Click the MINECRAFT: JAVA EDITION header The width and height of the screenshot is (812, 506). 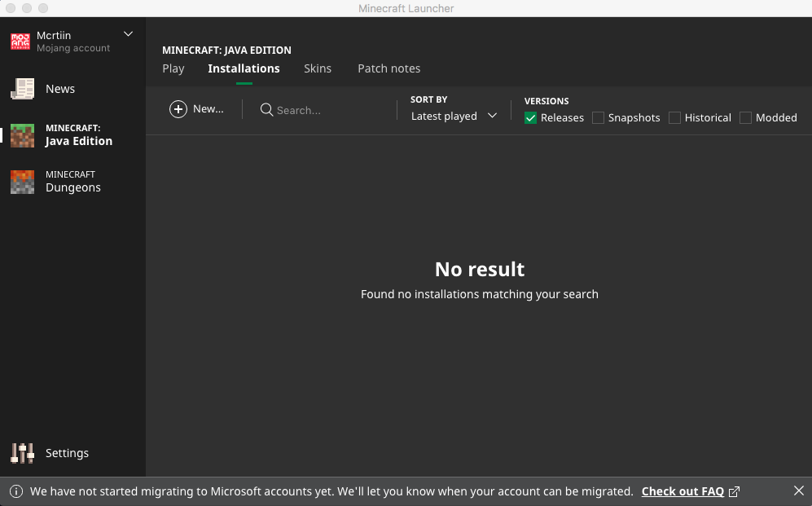click(x=226, y=51)
